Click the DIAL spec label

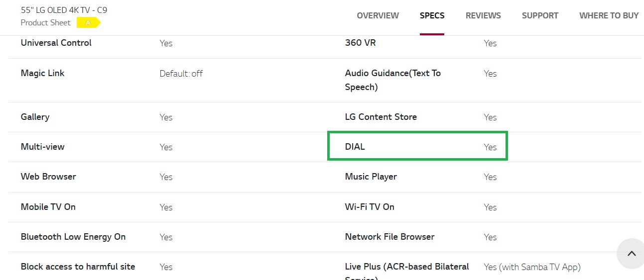355,147
